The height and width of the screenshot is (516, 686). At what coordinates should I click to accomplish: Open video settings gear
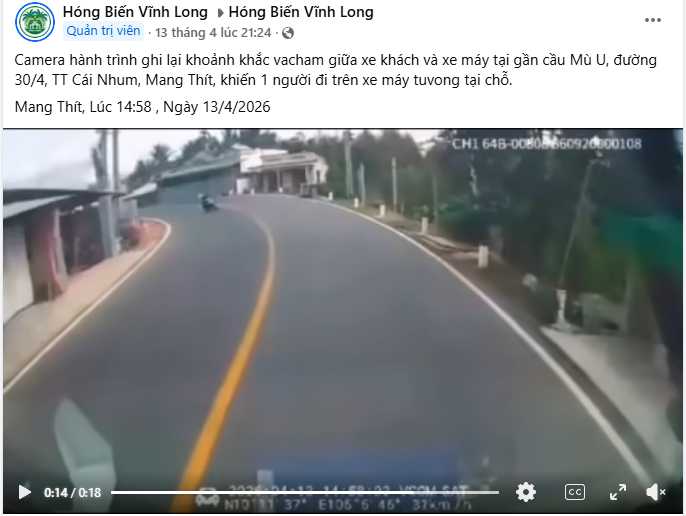click(x=525, y=492)
